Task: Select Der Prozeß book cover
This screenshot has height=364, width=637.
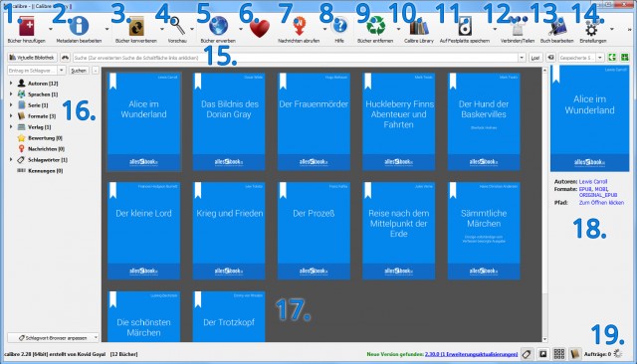Action: pos(314,231)
